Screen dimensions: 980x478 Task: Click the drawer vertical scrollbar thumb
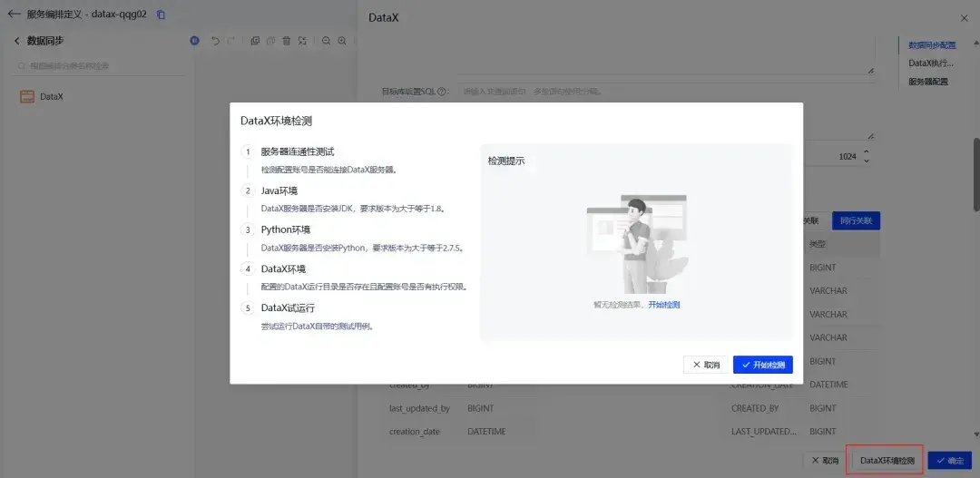(976, 175)
